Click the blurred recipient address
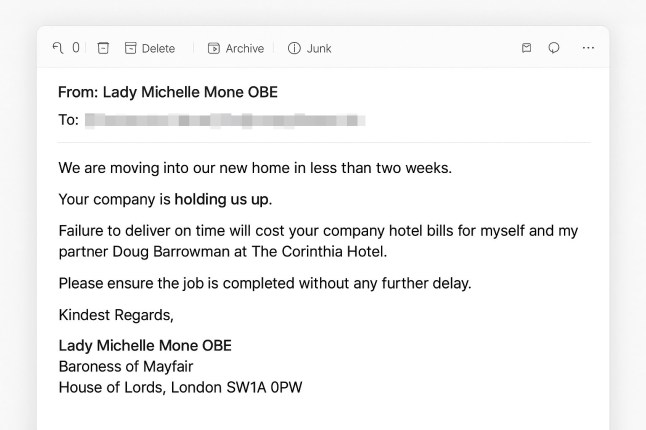The height and width of the screenshot is (430, 646). (225, 120)
